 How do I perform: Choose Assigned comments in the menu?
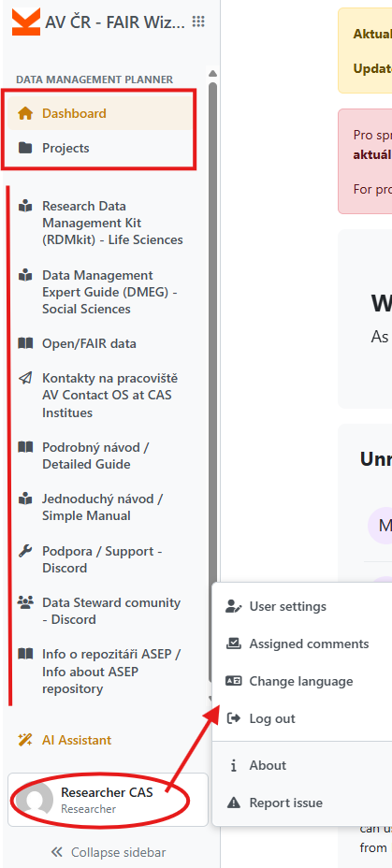tap(302, 644)
